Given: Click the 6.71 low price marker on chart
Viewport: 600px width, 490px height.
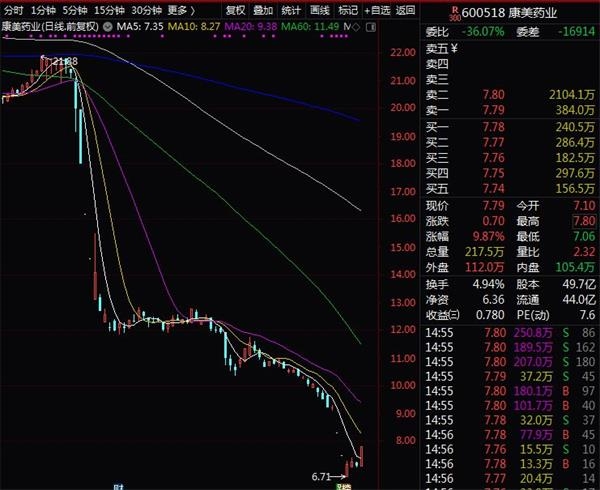Looking at the screenshot, I should [x=321, y=477].
